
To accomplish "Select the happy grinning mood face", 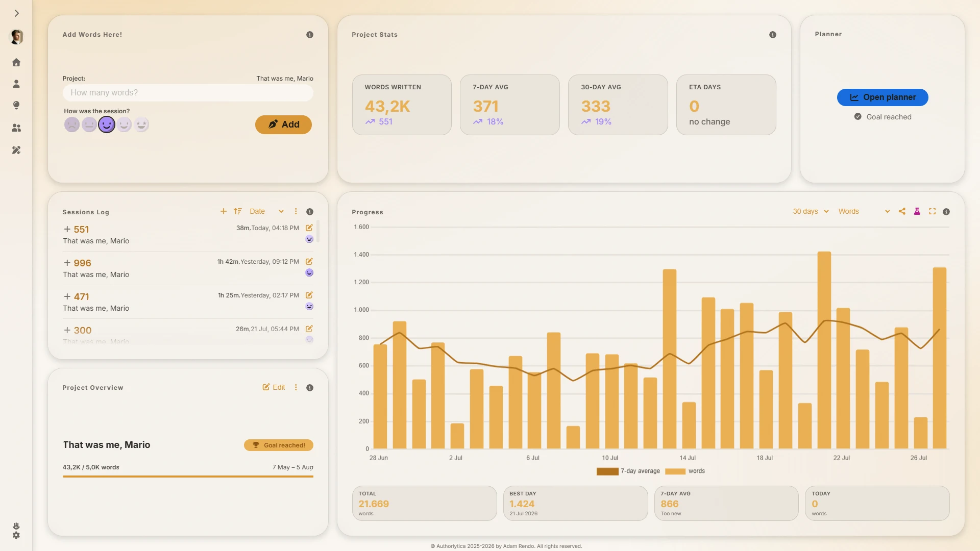I will pyautogui.click(x=124, y=124).
